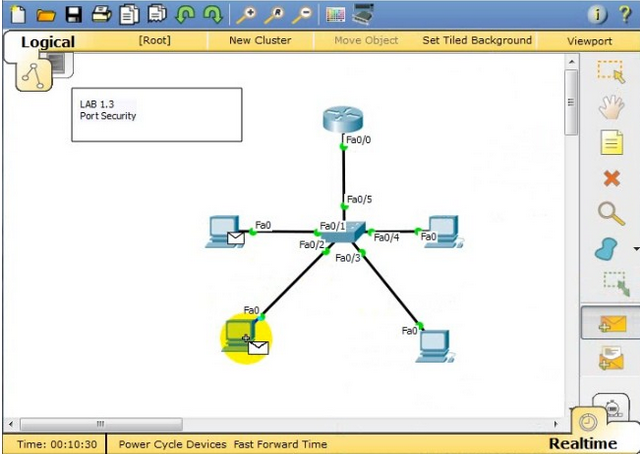
Task: Click the PC connected to switch port Fa0/3
Action: (x=435, y=346)
